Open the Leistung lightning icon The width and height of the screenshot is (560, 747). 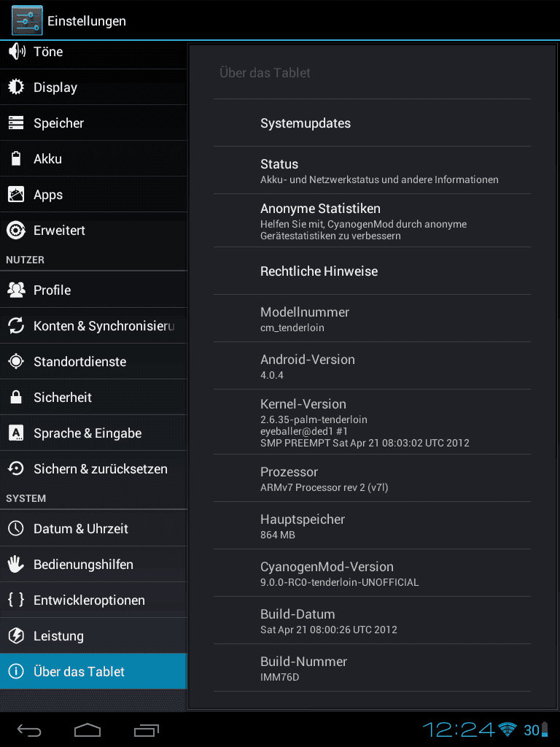[16, 635]
